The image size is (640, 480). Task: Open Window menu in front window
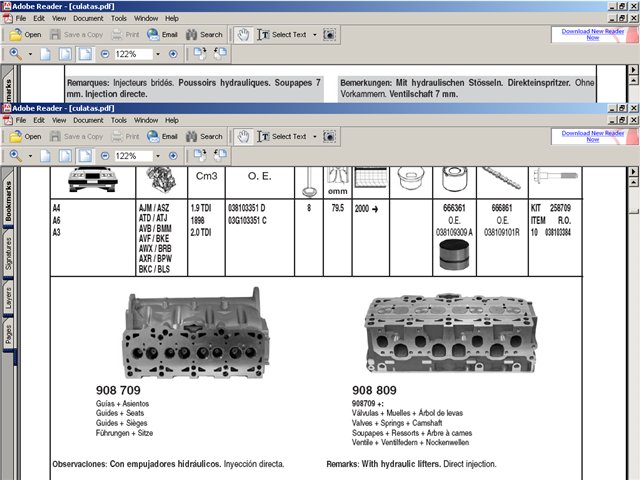(x=146, y=120)
